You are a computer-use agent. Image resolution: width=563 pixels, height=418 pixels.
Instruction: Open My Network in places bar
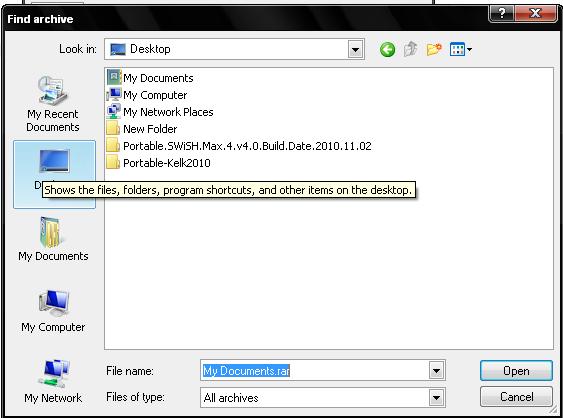[53, 381]
